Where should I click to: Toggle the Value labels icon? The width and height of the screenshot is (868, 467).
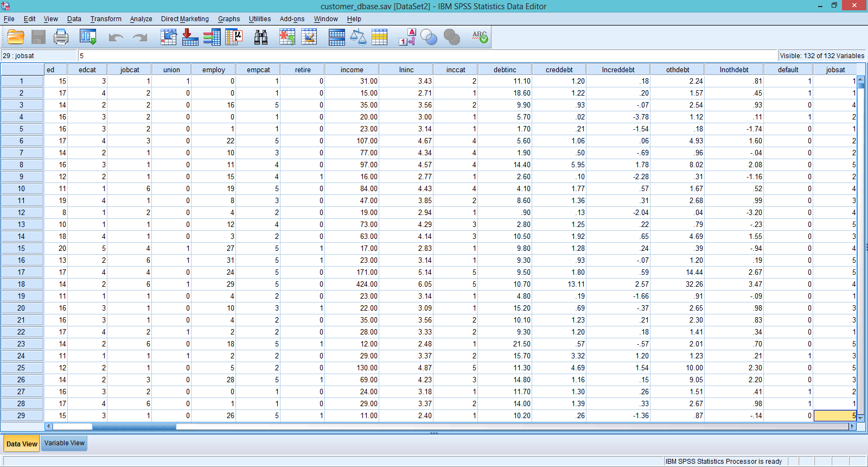pyautogui.click(x=407, y=37)
